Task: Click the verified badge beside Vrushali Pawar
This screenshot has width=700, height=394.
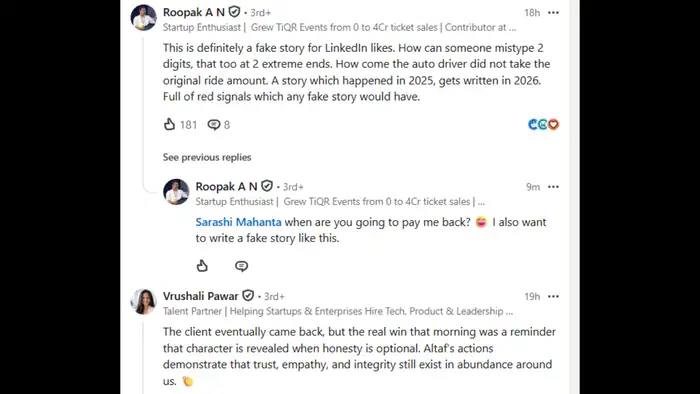Action: [x=248, y=295]
